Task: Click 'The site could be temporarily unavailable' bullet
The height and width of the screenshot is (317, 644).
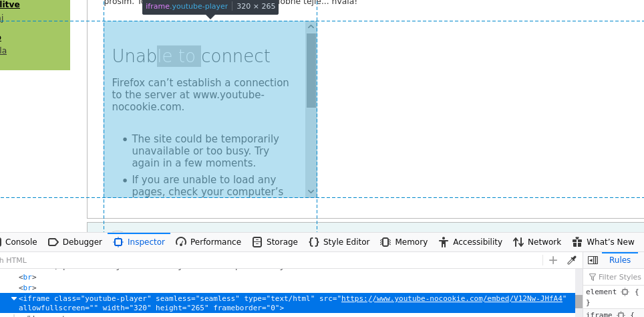Action: click(205, 151)
